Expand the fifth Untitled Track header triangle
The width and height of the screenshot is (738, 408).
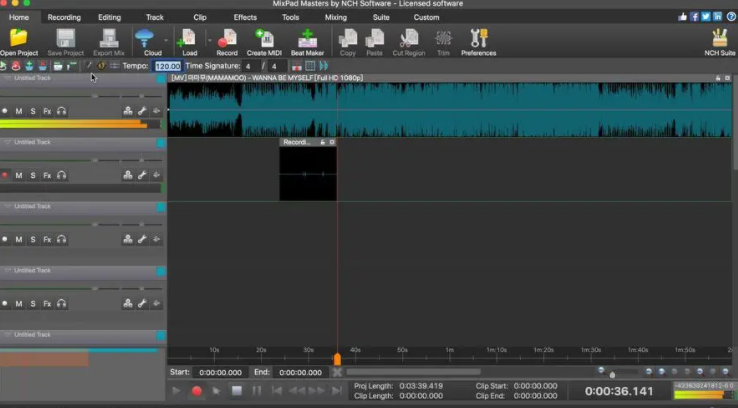tap(8, 335)
